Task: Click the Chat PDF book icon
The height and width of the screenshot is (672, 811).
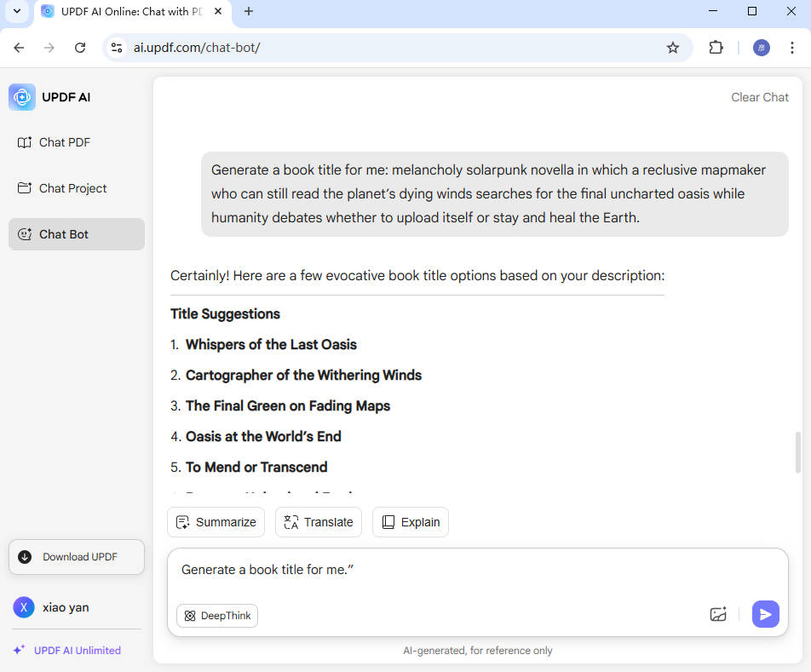Action: [25, 142]
